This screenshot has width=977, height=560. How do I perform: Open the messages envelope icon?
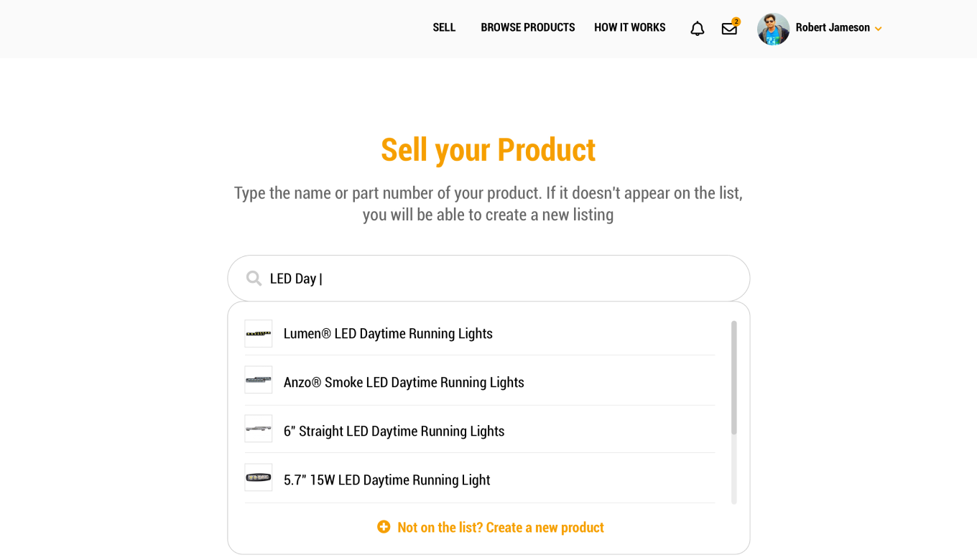[x=729, y=29]
